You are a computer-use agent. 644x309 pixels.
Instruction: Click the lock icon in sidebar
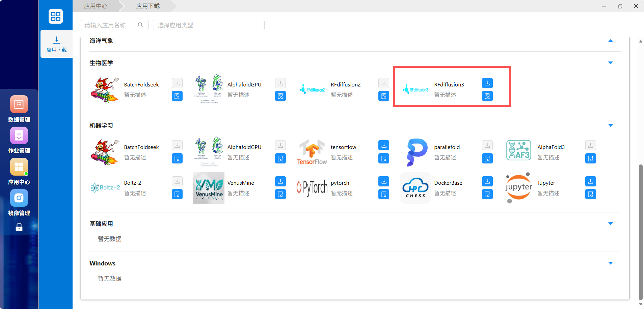click(x=19, y=227)
